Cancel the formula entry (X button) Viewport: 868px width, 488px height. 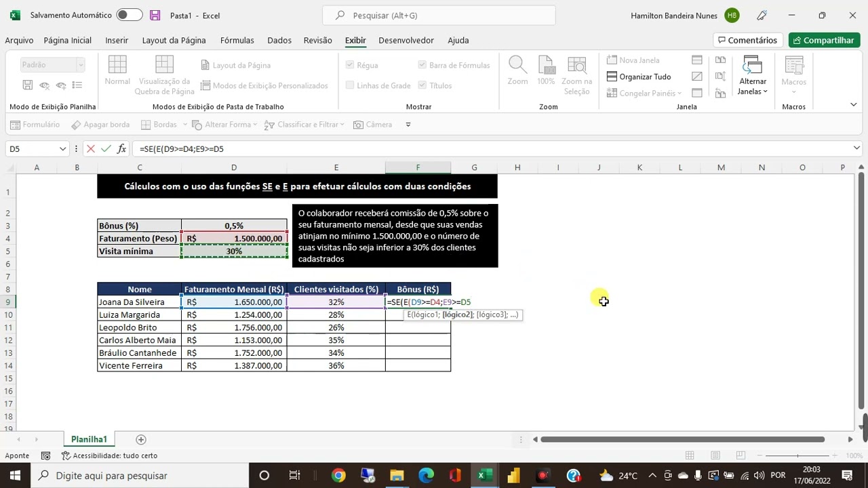click(90, 148)
